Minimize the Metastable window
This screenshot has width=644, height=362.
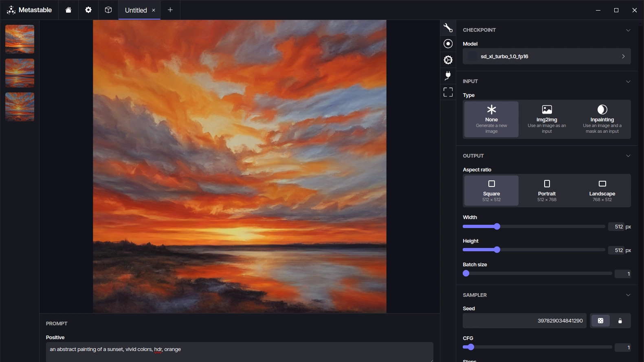coord(598,10)
